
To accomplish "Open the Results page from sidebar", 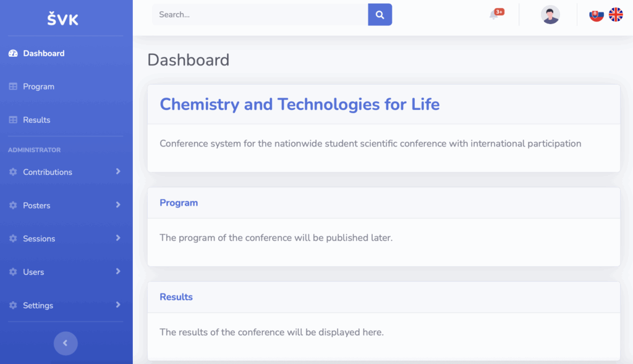I will tap(36, 120).
